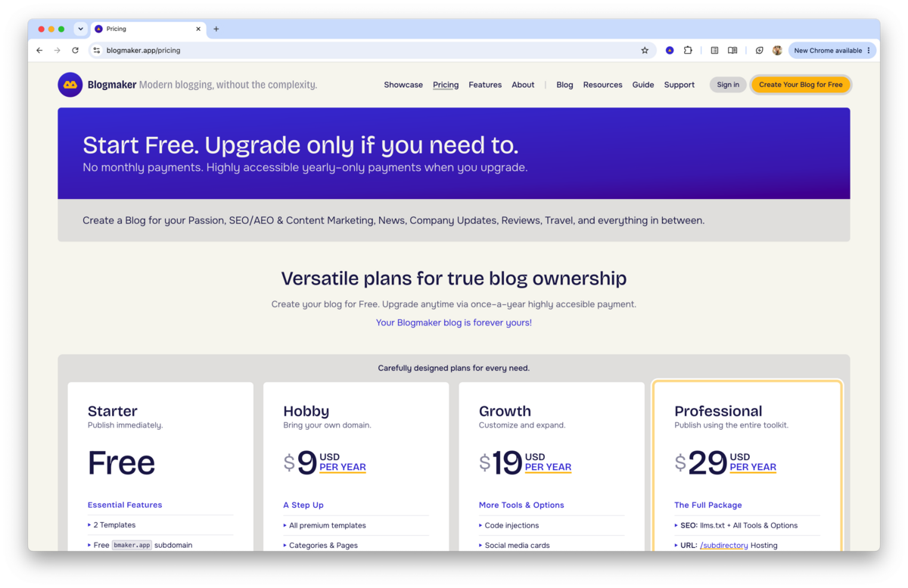
Task: Click the Blogmaker logo icon
Action: (x=70, y=85)
